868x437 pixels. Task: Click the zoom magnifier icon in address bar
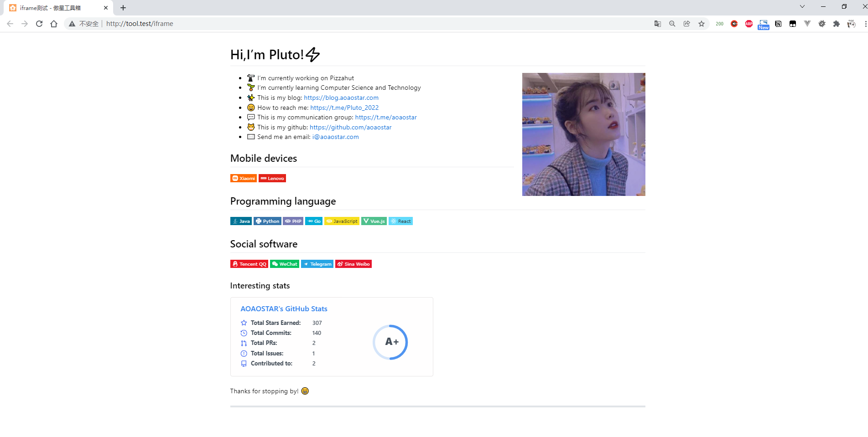click(x=672, y=24)
